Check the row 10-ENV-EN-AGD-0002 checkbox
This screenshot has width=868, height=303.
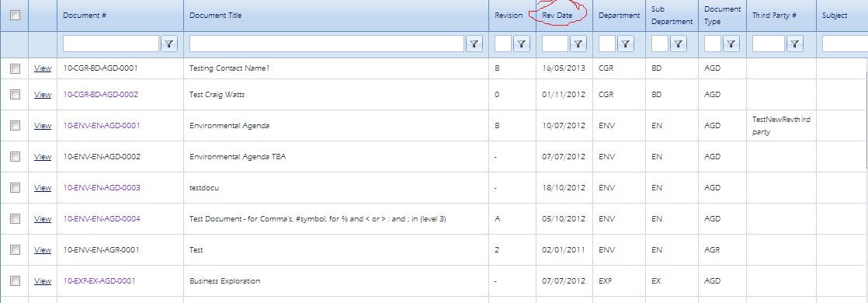(16, 157)
